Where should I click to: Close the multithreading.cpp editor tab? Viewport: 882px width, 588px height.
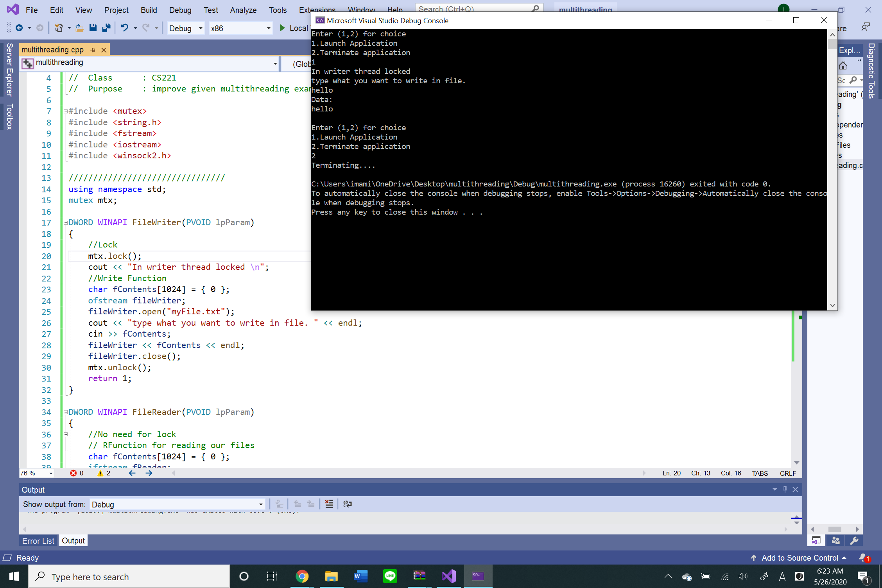click(104, 50)
